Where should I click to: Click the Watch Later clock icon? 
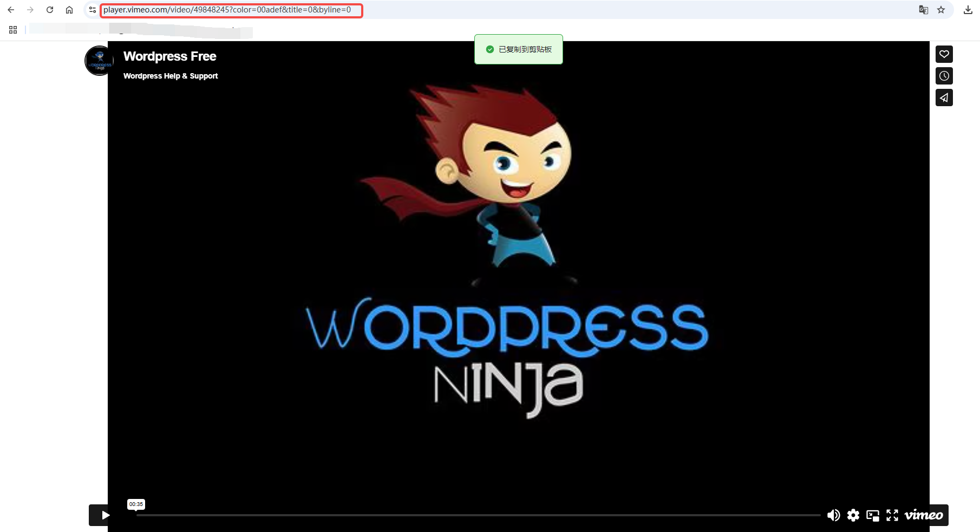click(x=944, y=76)
